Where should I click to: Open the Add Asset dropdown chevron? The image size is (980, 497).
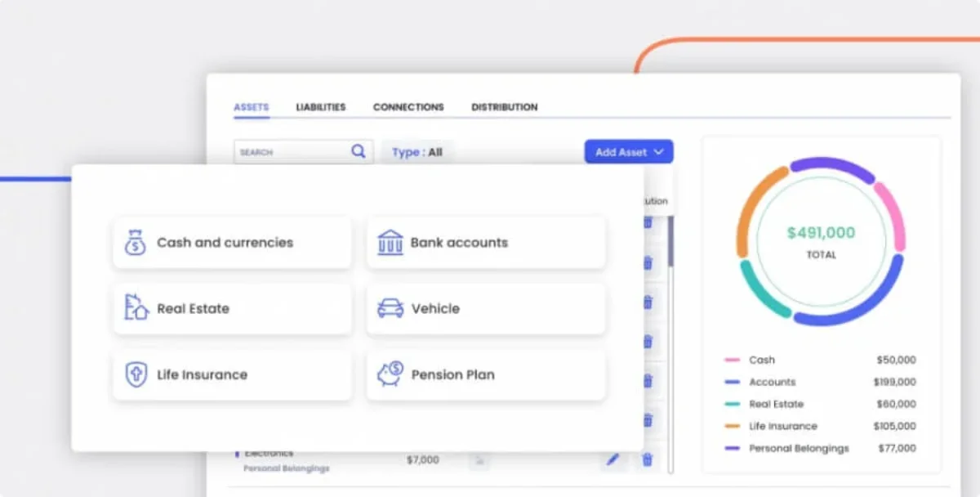658,151
